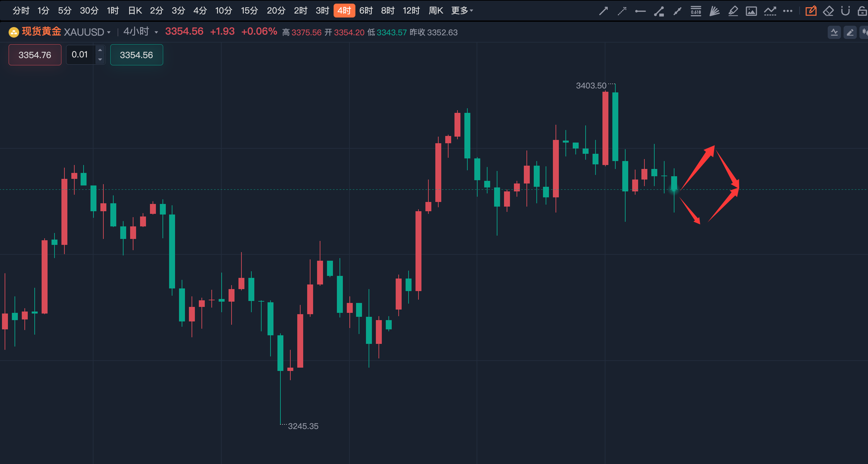Switch to 4分 timeframe
This screenshot has width=868, height=464.
200,11
